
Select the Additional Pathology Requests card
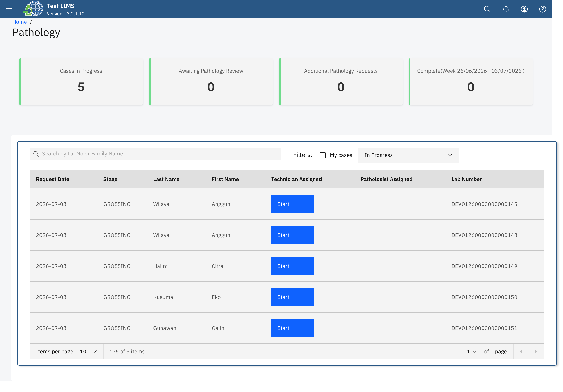tap(341, 81)
